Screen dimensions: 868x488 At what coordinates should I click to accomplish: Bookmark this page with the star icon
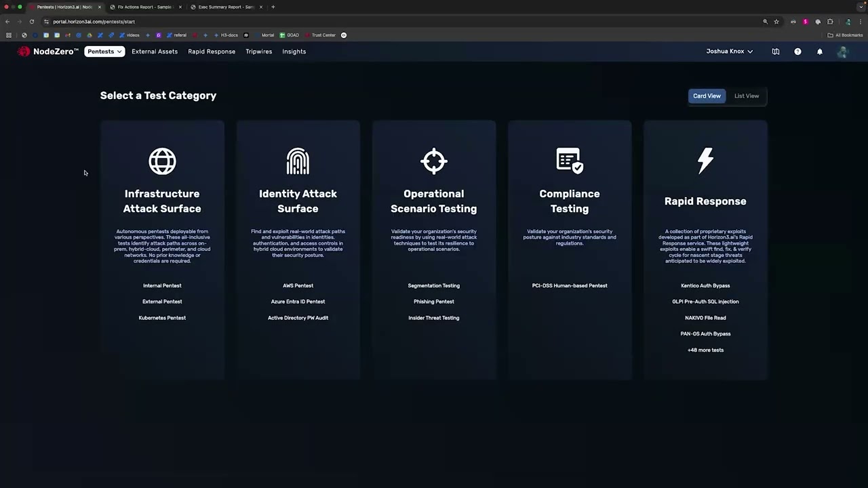click(x=776, y=22)
